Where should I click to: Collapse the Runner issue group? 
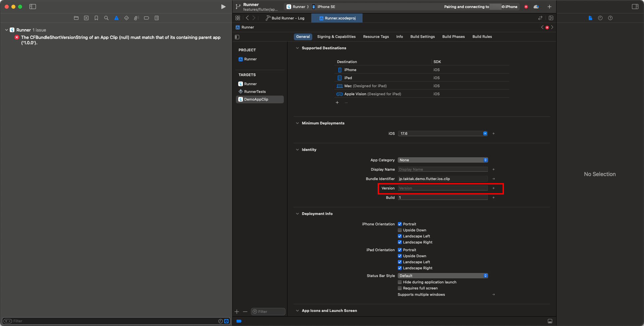click(x=6, y=30)
